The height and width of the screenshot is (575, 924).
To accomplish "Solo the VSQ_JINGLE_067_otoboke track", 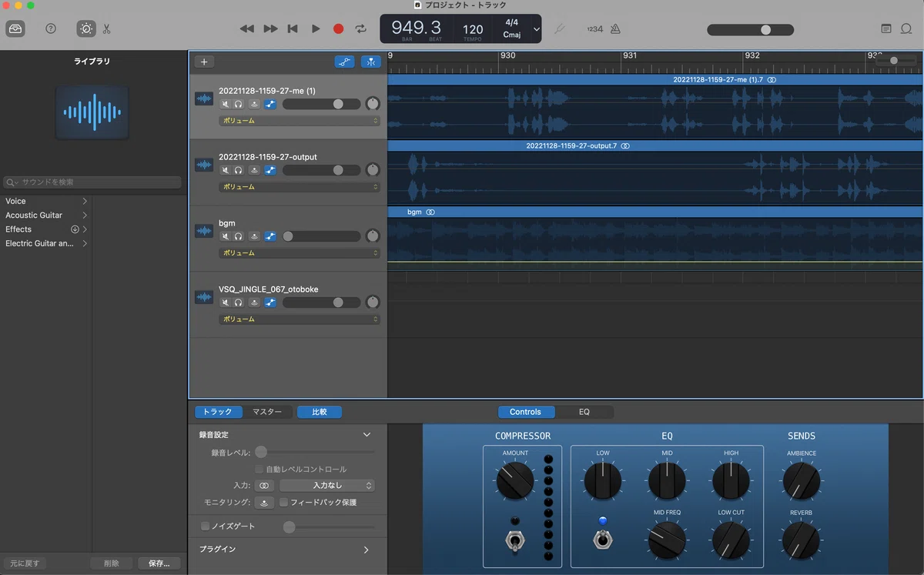I will pyautogui.click(x=239, y=303).
